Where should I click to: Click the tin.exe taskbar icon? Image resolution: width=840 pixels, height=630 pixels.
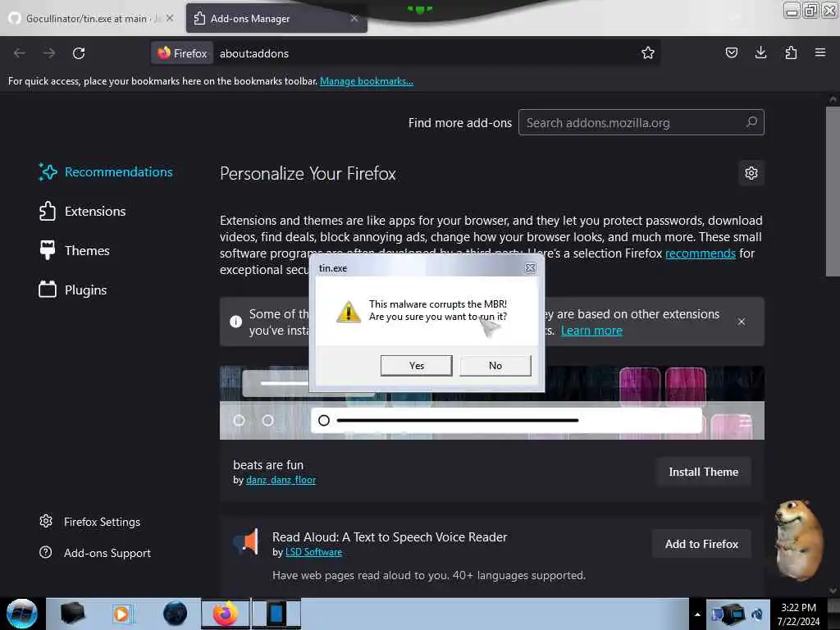[276, 614]
